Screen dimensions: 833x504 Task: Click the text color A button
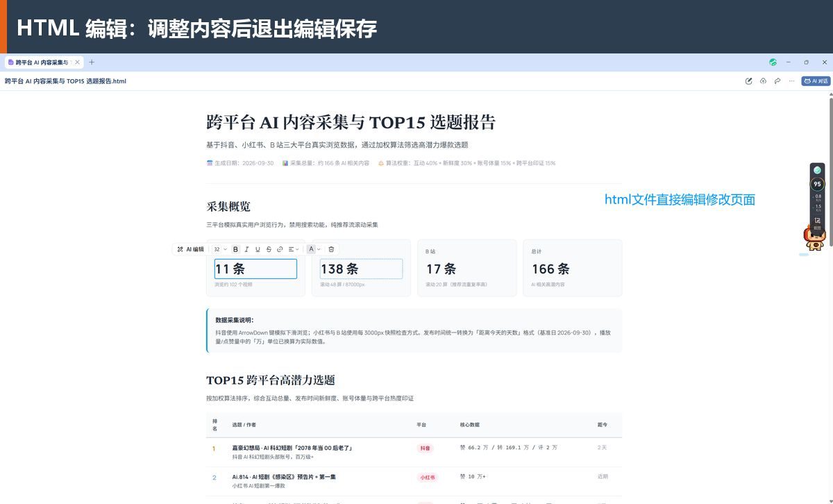(311, 249)
